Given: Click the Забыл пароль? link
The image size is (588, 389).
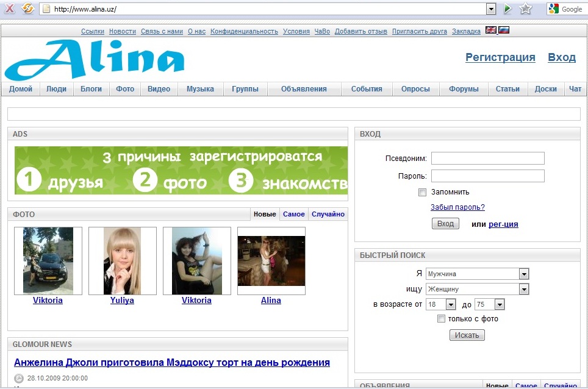Looking at the screenshot, I should click(457, 207).
